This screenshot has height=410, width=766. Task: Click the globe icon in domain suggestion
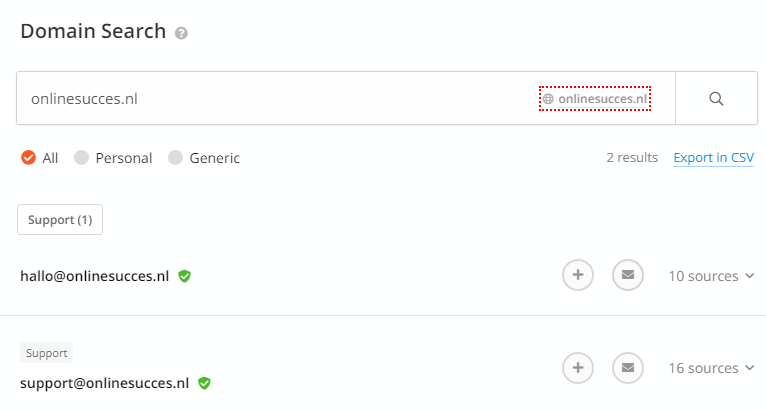[548, 99]
